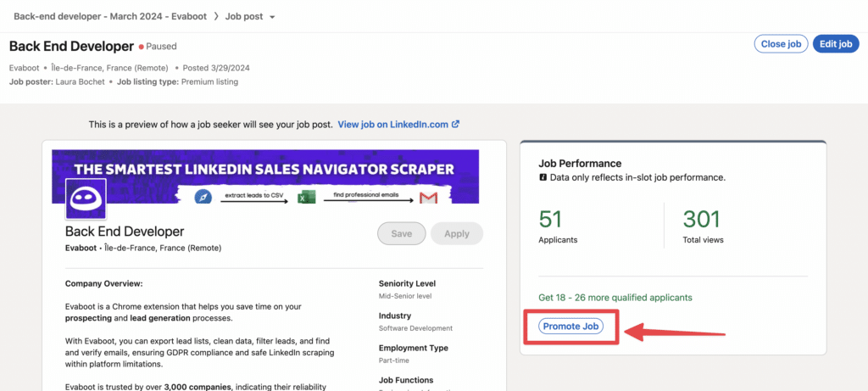Click the Smartest LinkedIn Sales Navigator Scraper banner
The image size is (868, 391).
[x=265, y=176]
